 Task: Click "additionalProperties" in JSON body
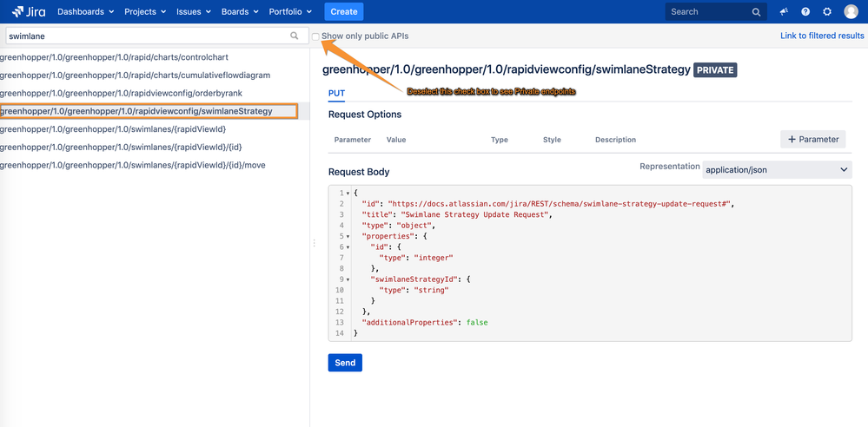[x=408, y=322]
